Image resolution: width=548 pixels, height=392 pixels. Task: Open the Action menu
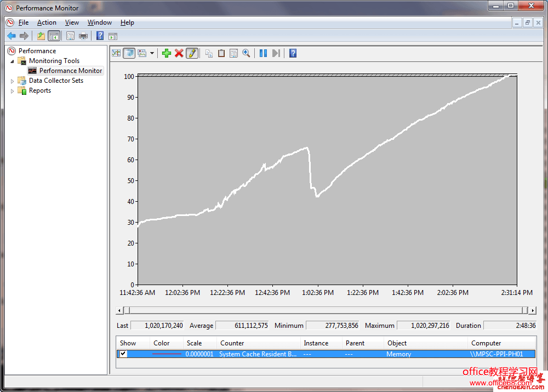(x=47, y=22)
